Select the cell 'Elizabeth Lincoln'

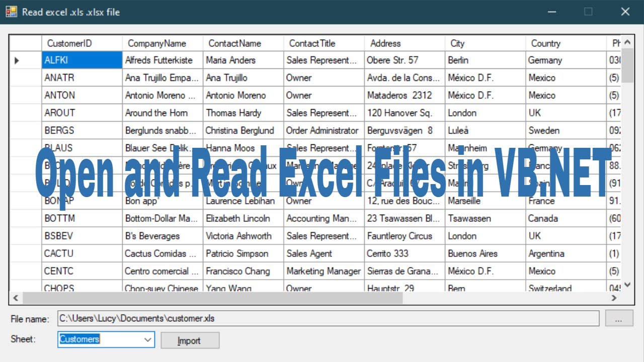pos(244,218)
